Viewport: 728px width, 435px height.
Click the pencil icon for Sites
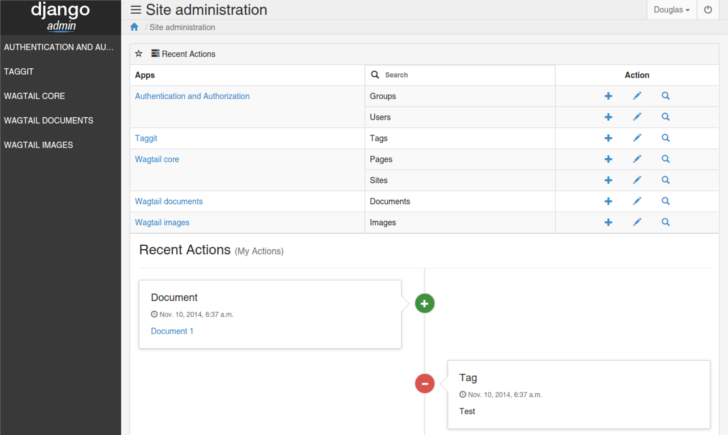[637, 180]
